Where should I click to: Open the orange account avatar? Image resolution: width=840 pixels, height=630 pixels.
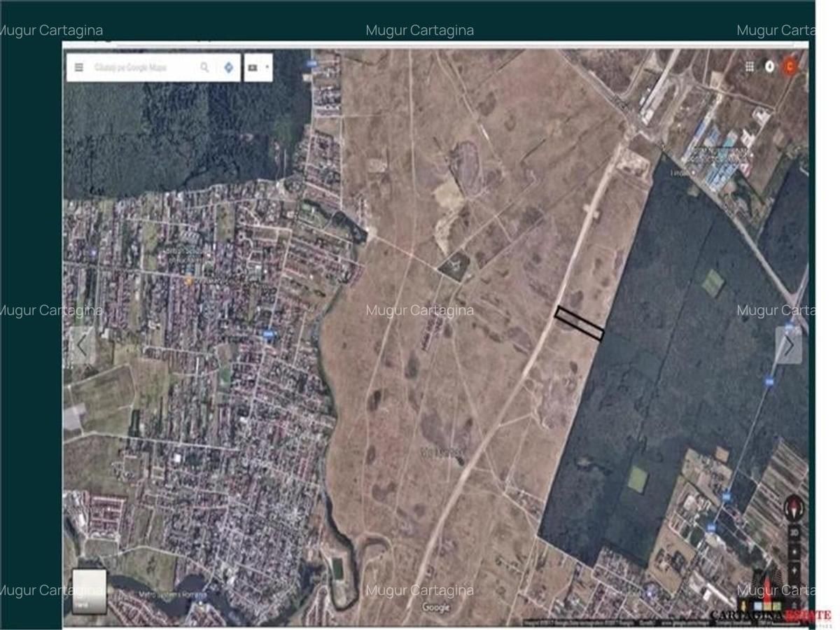pyautogui.click(x=790, y=66)
